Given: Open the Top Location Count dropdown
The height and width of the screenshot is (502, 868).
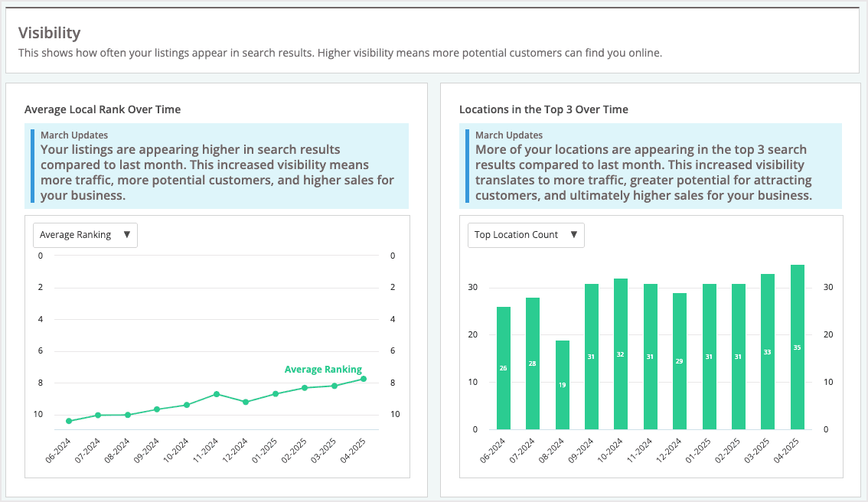Looking at the screenshot, I should point(526,235).
